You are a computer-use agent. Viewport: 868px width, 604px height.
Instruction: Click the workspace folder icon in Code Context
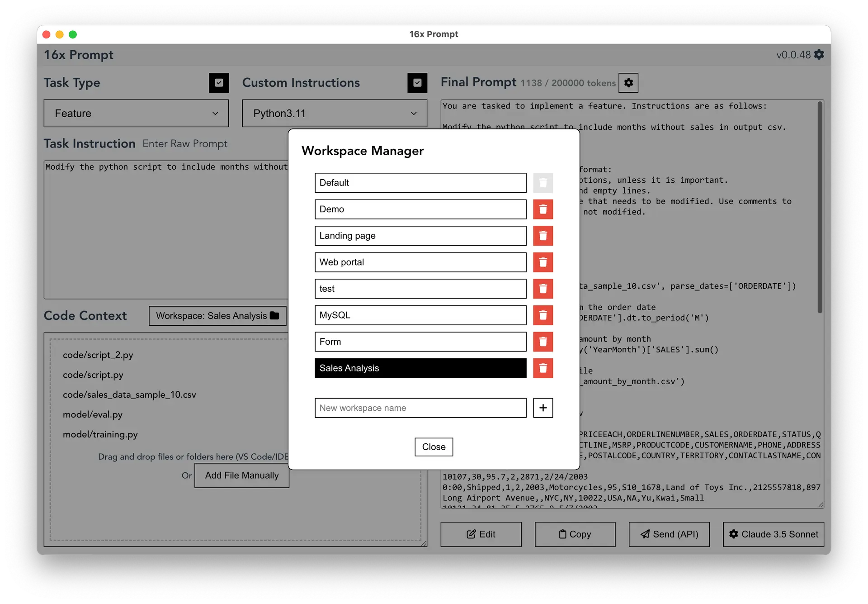pyautogui.click(x=276, y=316)
